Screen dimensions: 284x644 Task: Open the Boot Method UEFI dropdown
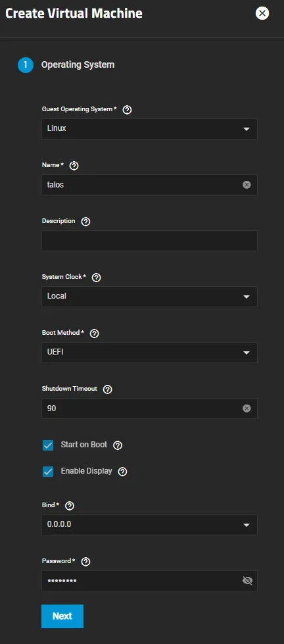pos(149,352)
